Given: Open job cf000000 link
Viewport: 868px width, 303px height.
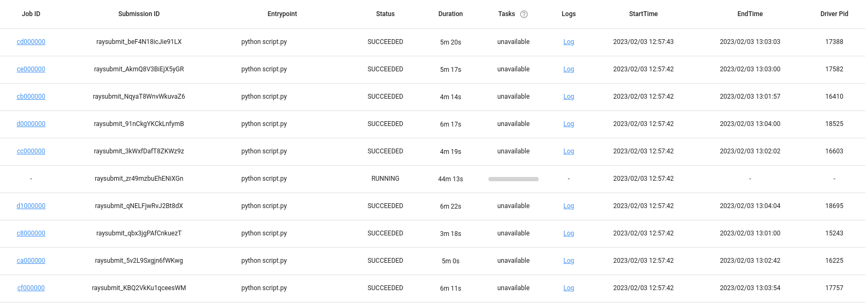Looking at the screenshot, I should pos(31,288).
